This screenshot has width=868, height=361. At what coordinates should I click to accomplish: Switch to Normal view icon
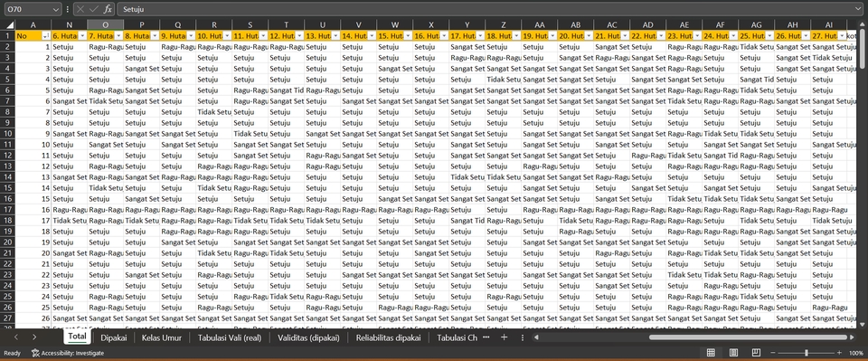click(711, 353)
